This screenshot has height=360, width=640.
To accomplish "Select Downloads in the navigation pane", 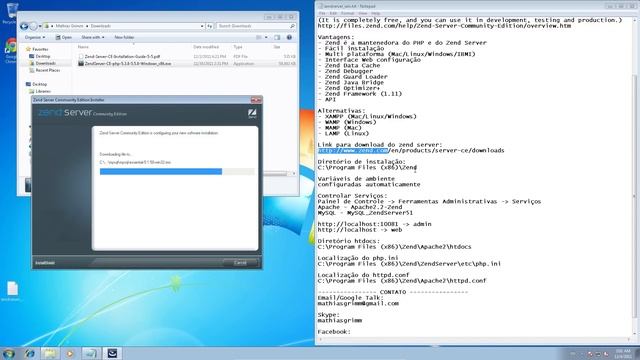I will click(42, 63).
